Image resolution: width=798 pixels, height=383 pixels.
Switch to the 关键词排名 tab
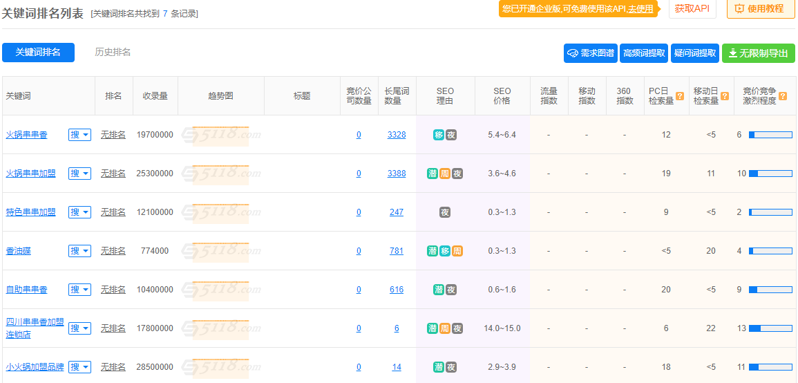tap(38, 52)
